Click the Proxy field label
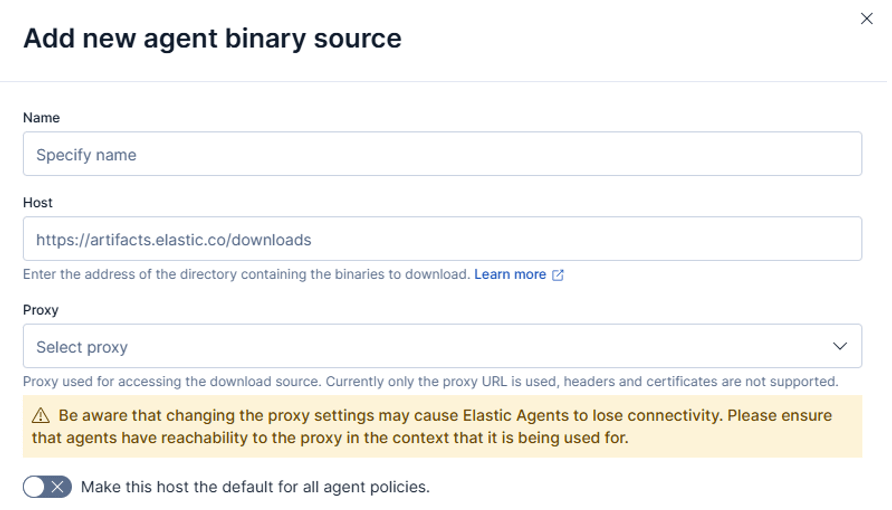The width and height of the screenshot is (892, 510). [x=39, y=309]
